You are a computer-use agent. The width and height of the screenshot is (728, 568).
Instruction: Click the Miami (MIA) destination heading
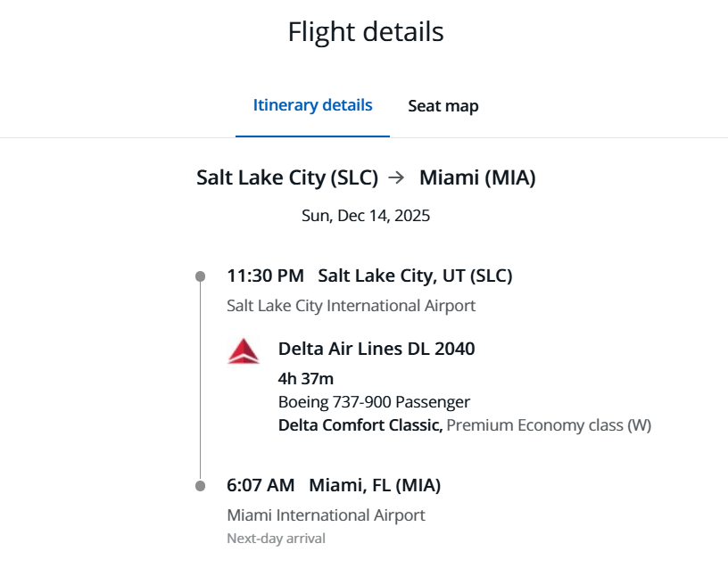[477, 177]
